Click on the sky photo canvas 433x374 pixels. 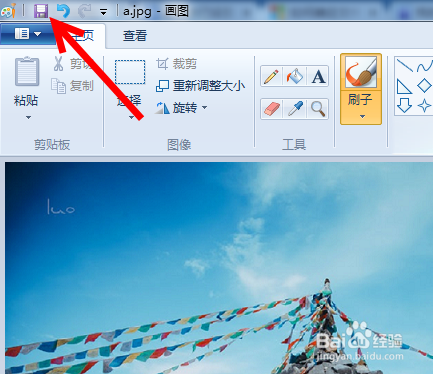(x=219, y=268)
